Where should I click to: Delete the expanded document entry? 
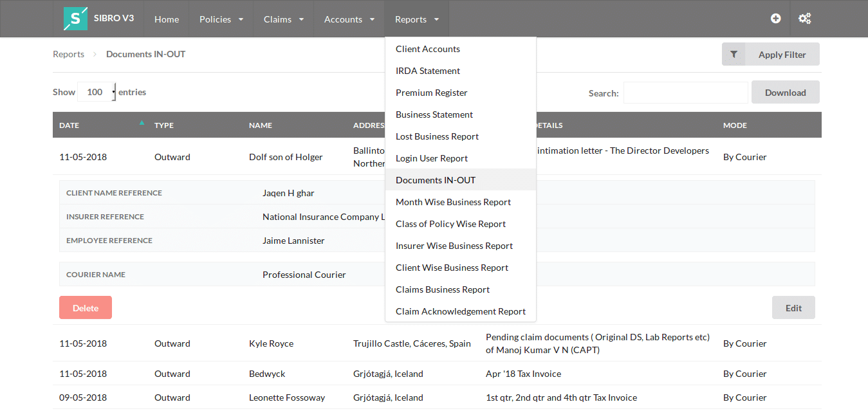tap(86, 308)
